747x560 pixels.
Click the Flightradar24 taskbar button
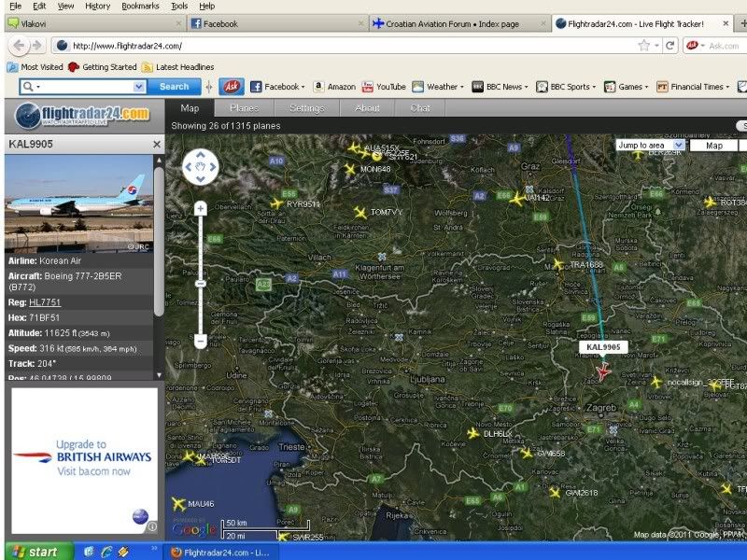coord(221,553)
